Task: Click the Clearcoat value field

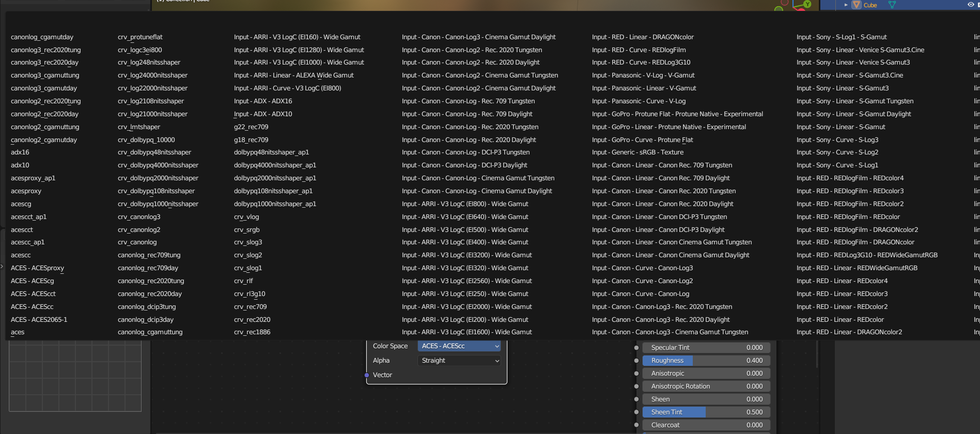Action: click(x=706, y=425)
